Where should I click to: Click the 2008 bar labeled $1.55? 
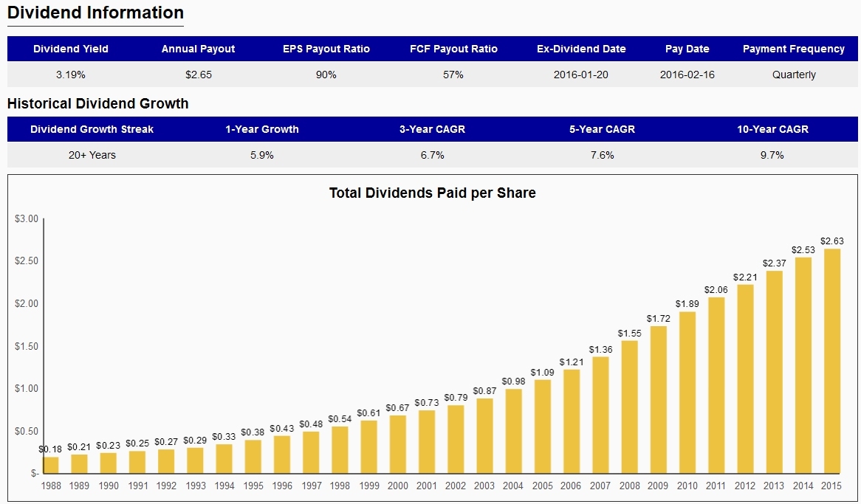629,407
